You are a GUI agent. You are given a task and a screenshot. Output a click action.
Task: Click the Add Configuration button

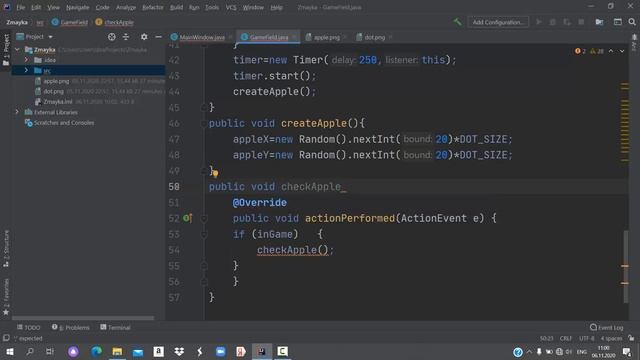498,22
